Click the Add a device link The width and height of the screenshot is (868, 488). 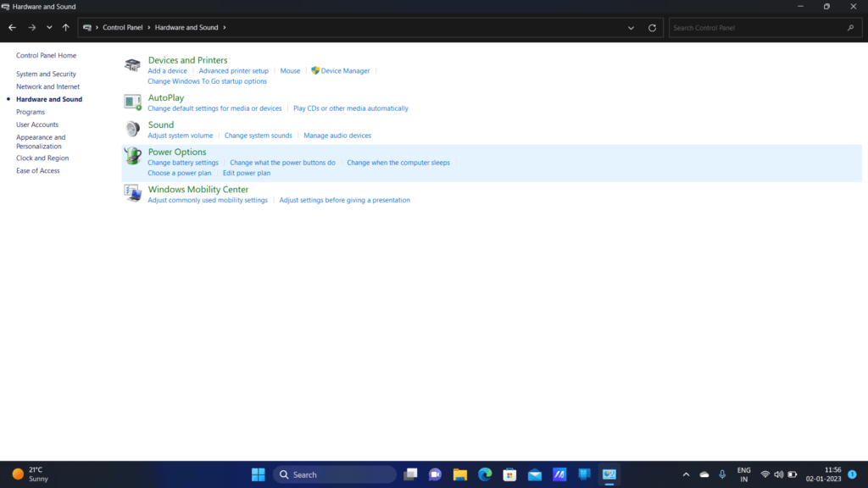click(167, 71)
